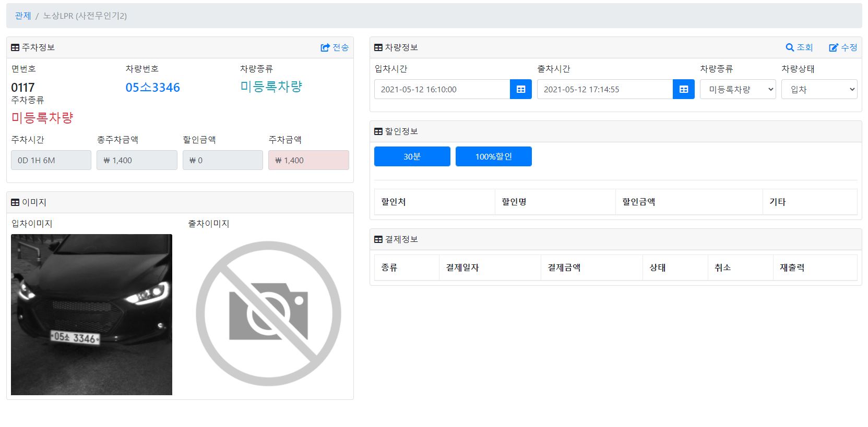This screenshot has height=427, width=868.
Task: Open the 입차이미지 car photo thumbnail
Action: click(x=91, y=314)
